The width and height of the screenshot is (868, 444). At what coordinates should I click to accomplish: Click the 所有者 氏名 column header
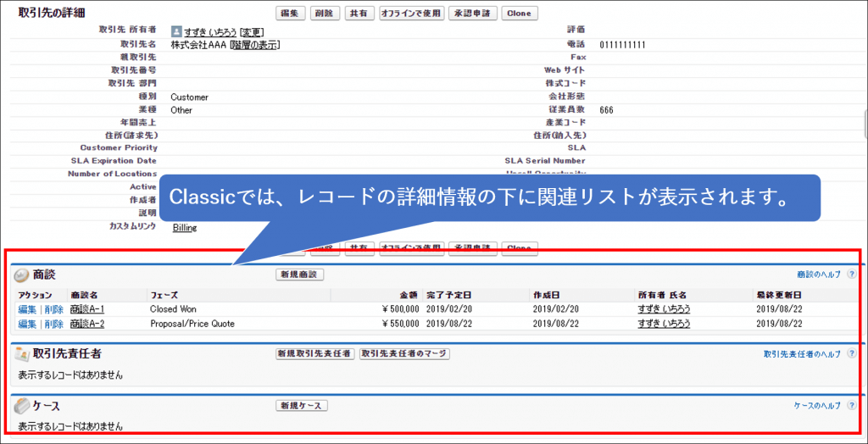(662, 295)
